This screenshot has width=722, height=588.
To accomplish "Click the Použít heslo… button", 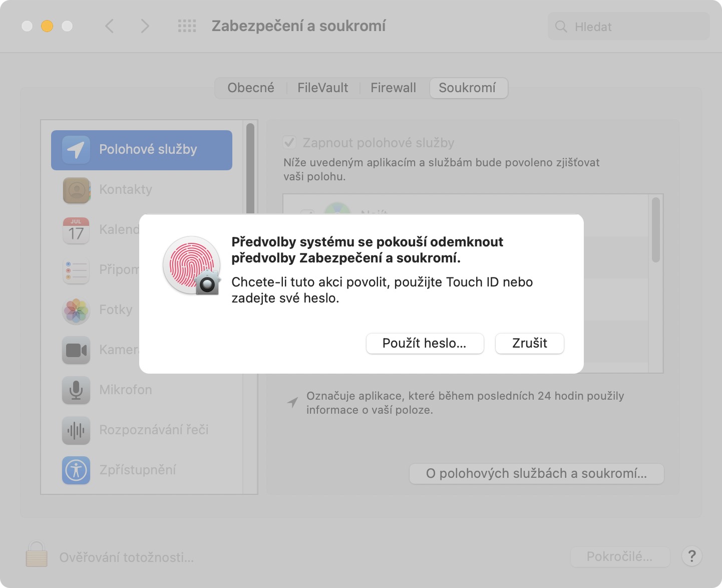I will click(x=425, y=343).
